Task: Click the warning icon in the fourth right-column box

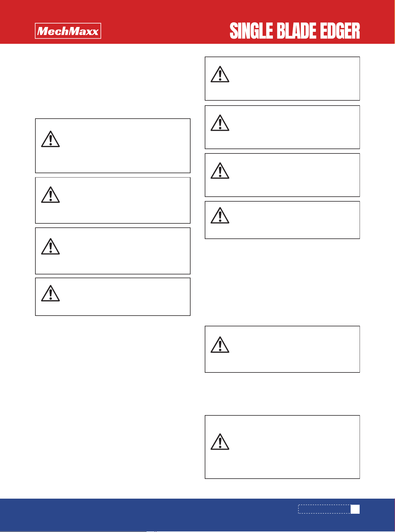Action: coord(220,216)
